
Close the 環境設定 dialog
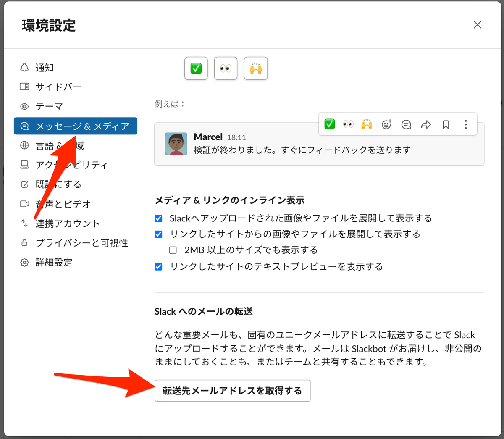pyautogui.click(x=478, y=25)
